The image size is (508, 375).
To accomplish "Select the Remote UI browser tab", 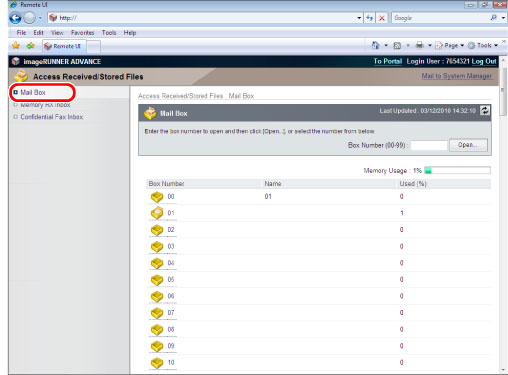I will (64, 46).
